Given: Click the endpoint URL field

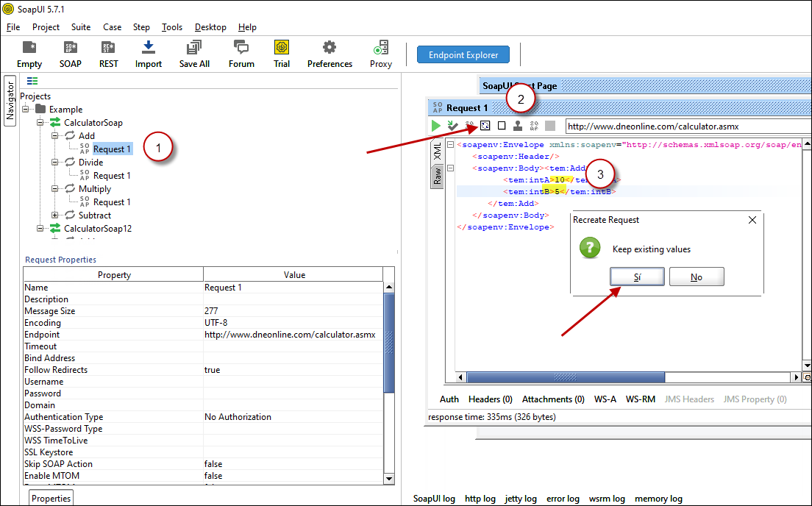Looking at the screenshot, I should (688, 126).
